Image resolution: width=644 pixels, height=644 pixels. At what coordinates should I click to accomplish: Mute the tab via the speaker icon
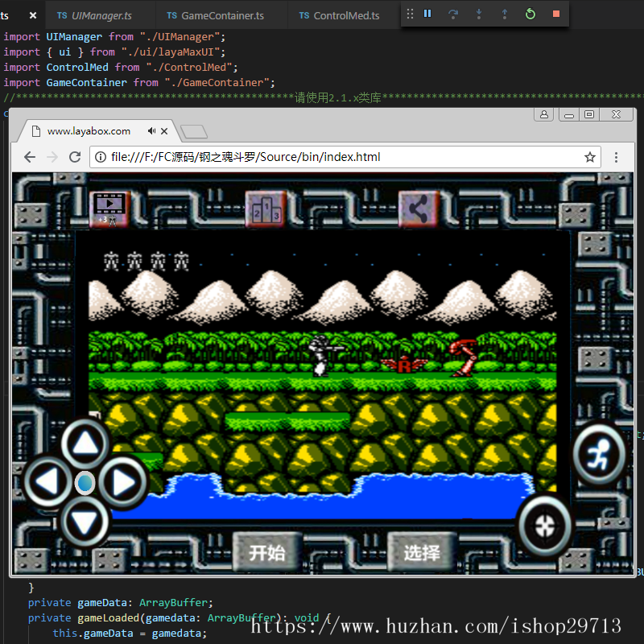click(x=151, y=130)
